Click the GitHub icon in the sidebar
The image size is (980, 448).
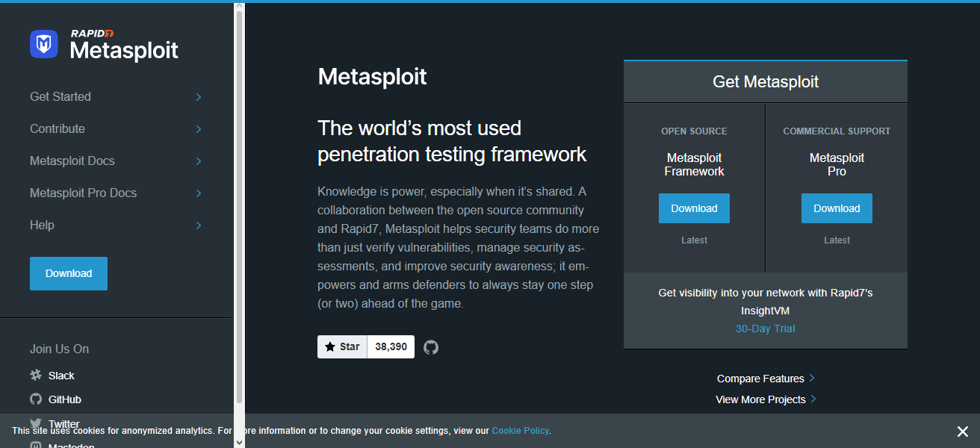click(36, 399)
